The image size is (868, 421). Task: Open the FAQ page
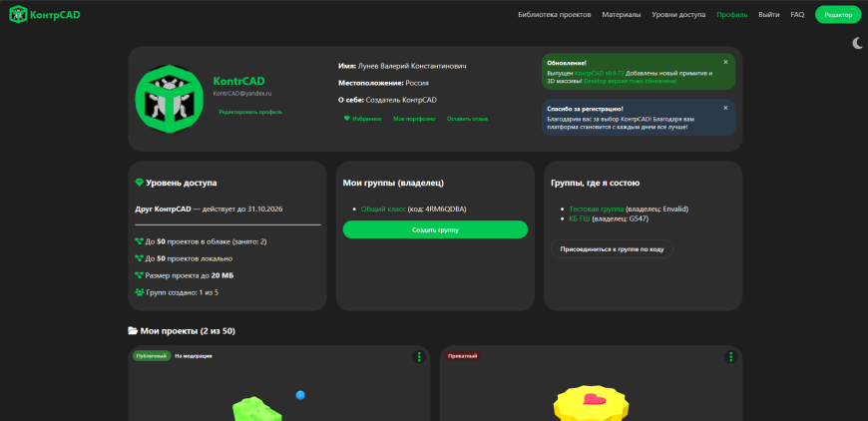coord(797,14)
